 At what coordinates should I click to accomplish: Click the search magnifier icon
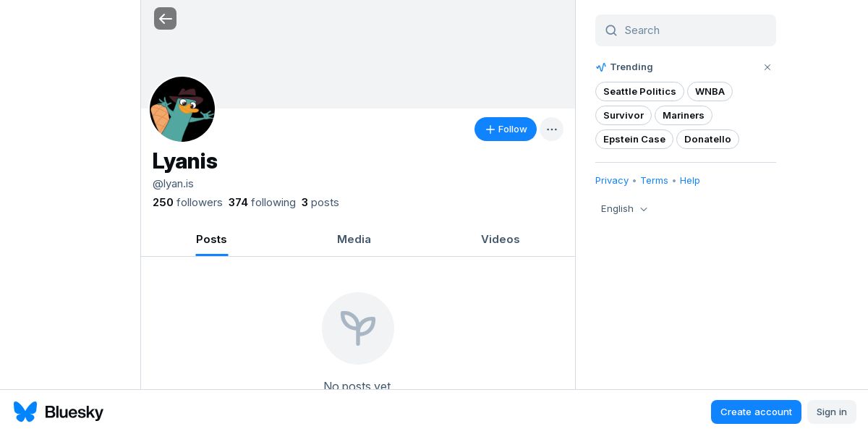611,30
